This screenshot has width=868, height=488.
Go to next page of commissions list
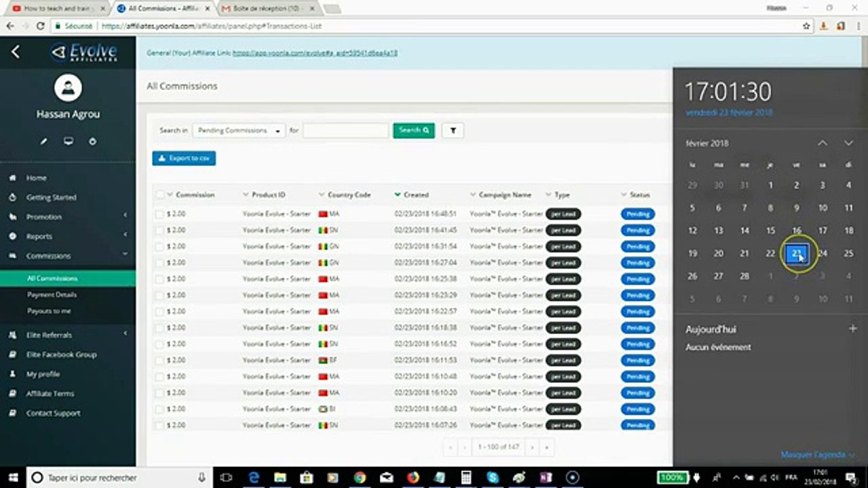coord(532,447)
